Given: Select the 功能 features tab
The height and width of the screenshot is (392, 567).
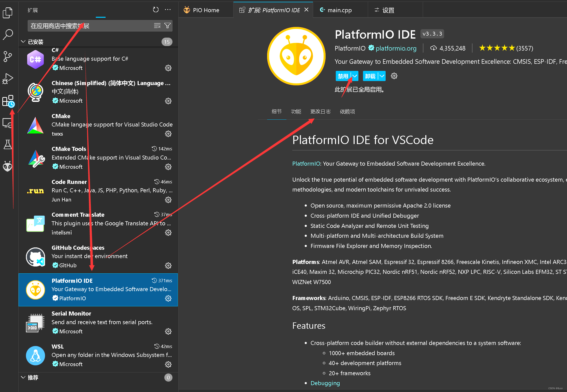Looking at the screenshot, I should (x=296, y=112).
